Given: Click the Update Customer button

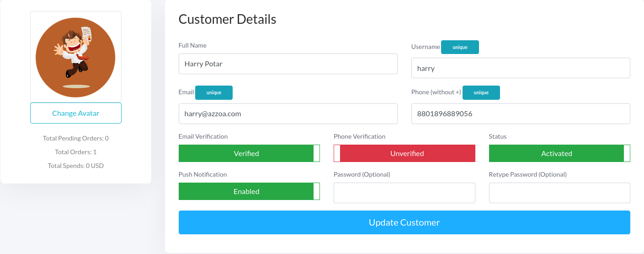Looking at the screenshot, I should click(x=404, y=222).
